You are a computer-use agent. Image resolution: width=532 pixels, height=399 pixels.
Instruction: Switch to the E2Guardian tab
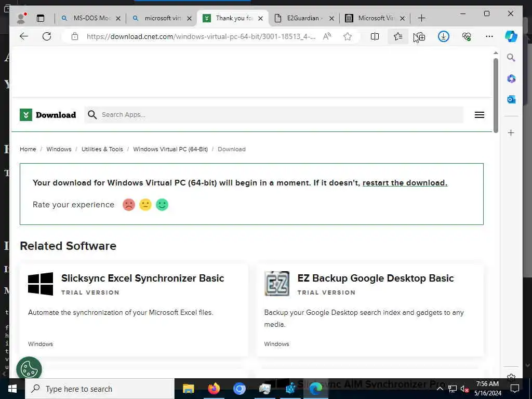[x=303, y=18]
